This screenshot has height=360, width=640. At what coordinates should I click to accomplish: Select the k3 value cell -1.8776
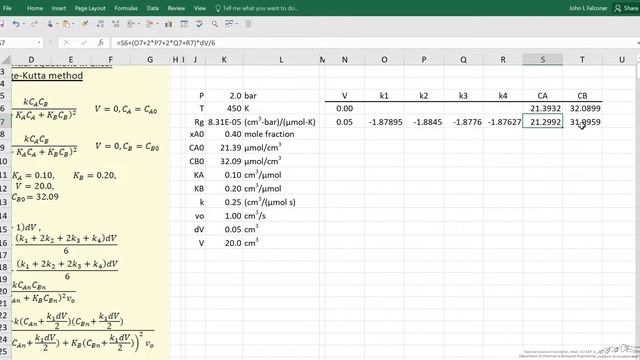pyautogui.click(x=463, y=122)
